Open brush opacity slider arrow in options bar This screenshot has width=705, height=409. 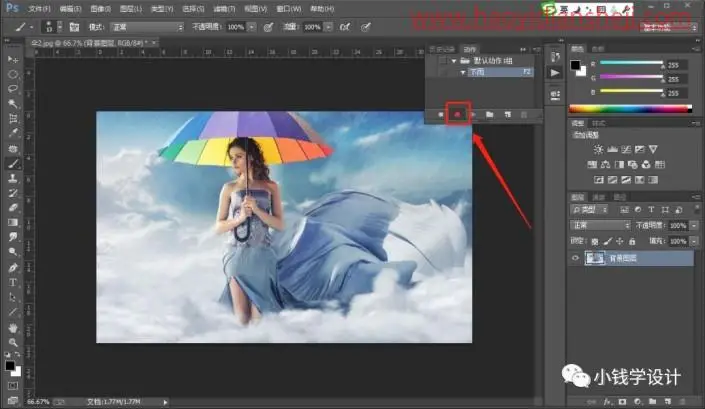252,27
